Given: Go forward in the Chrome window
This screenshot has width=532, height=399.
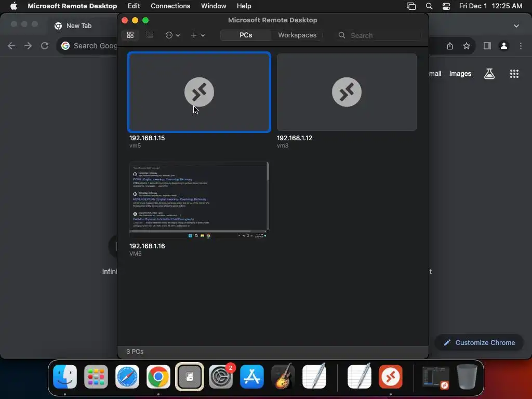Looking at the screenshot, I should [x=28, y=46].
